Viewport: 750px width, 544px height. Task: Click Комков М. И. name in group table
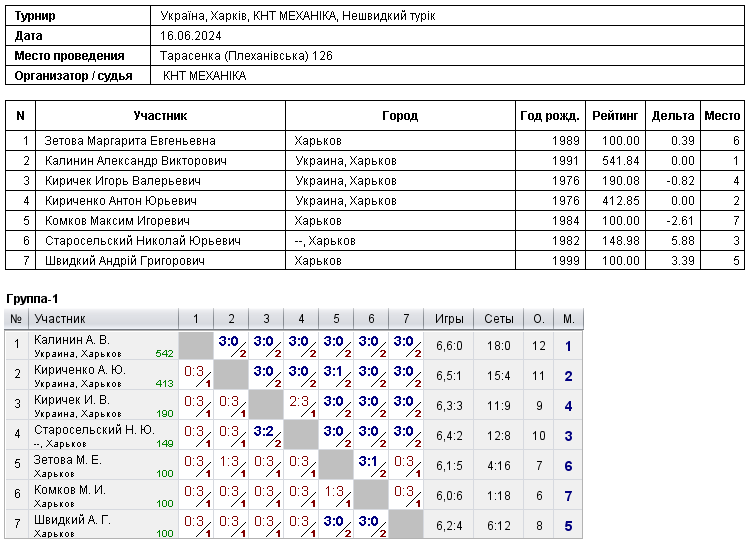pyautogui.click(x=70, y=490)
